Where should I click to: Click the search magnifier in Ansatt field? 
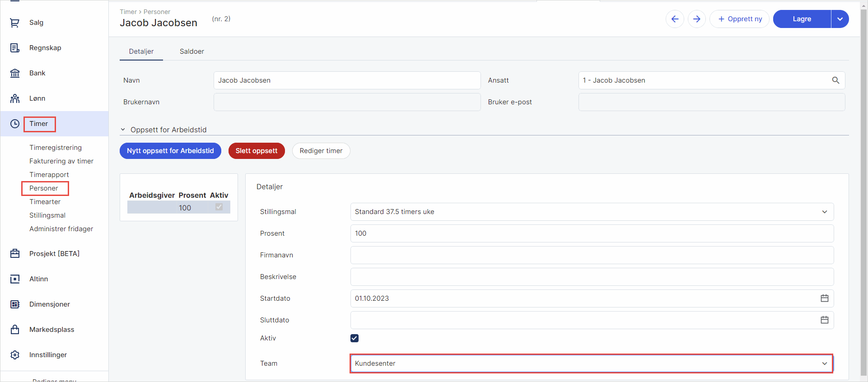coord(835,80)
